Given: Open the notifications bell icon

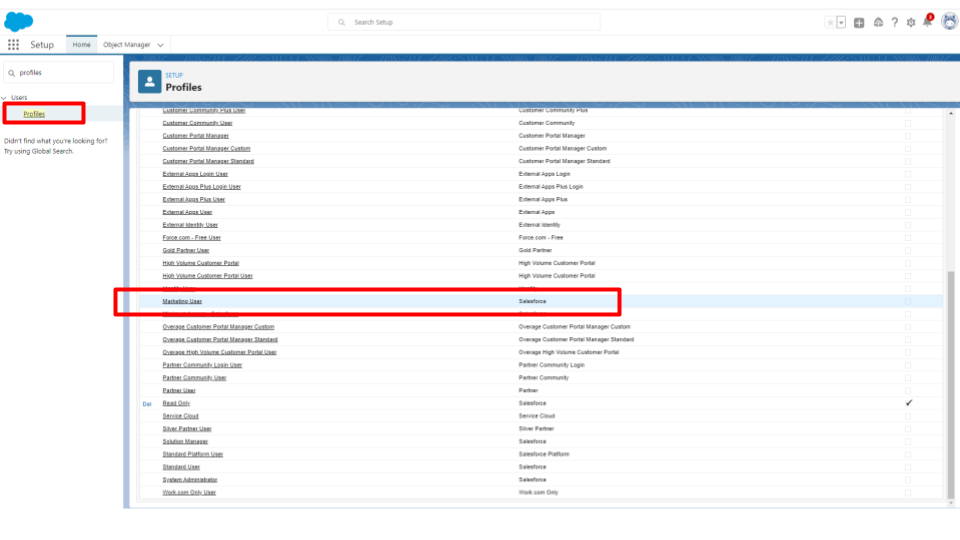Looking at the screenshot, I should click(x=928, y=22).
